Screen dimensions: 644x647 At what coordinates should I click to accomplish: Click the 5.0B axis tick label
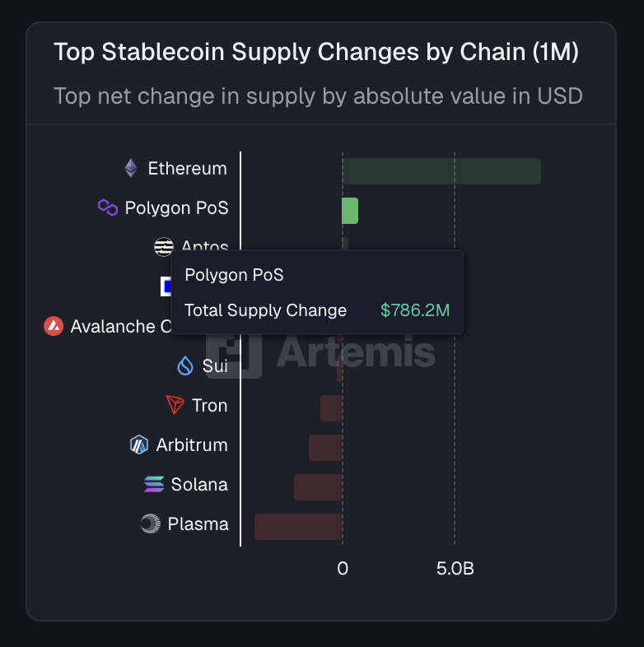click(455, 569)
